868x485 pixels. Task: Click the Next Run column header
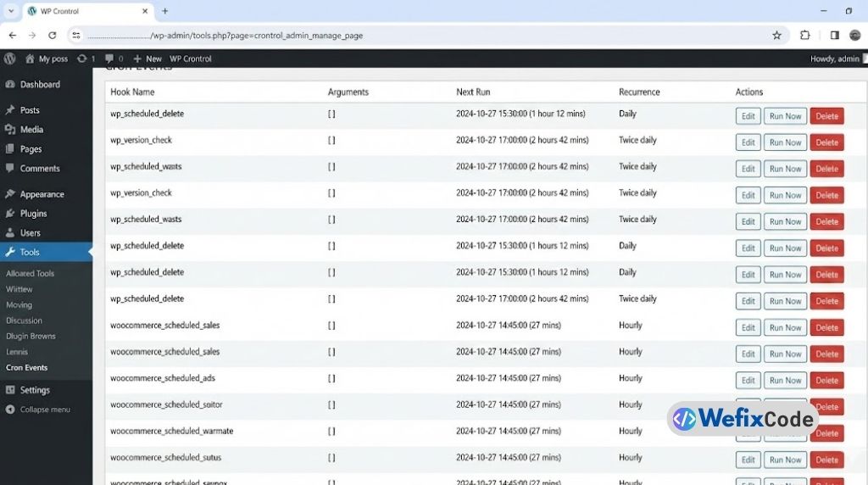pyautogui.click(x=473, y=92)
